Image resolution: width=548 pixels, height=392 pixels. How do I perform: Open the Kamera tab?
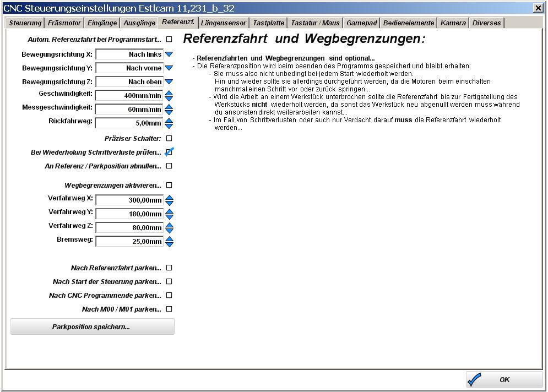click(x=453, y=23)
